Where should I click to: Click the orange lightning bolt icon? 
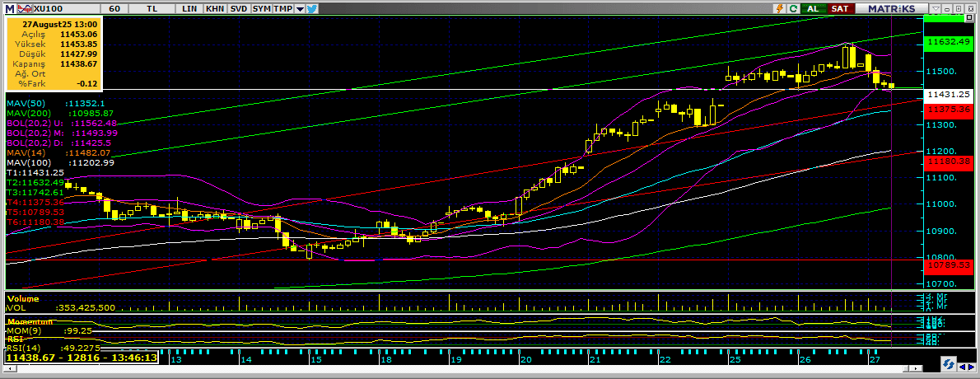coord(779,8)
